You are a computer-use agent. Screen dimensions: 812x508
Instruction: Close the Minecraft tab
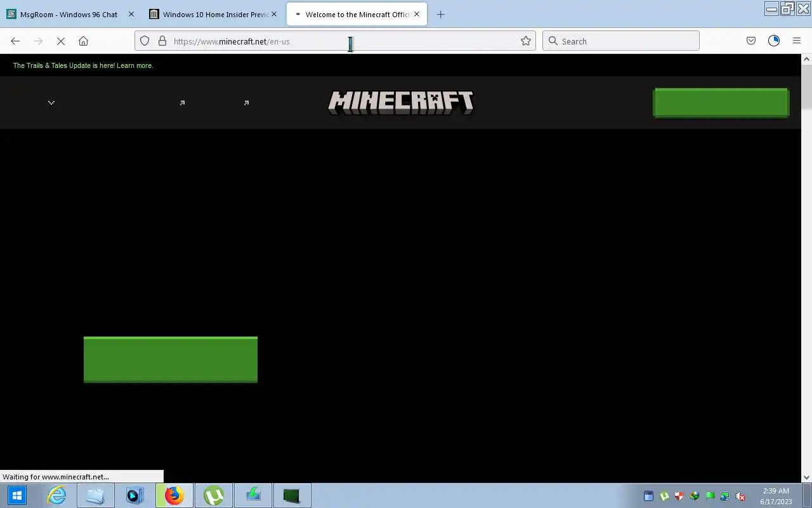tap(417, 14)
